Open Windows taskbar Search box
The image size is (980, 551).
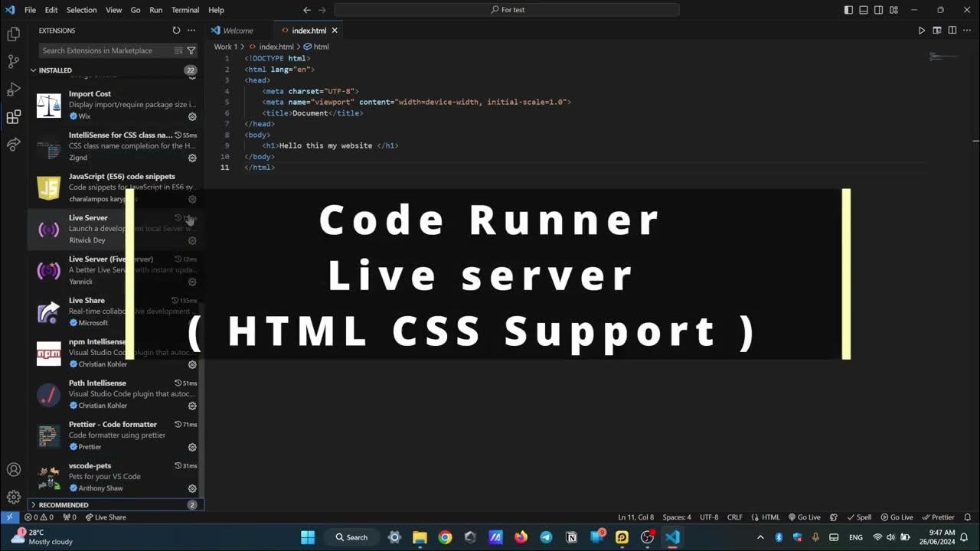[x=351, y=537]
